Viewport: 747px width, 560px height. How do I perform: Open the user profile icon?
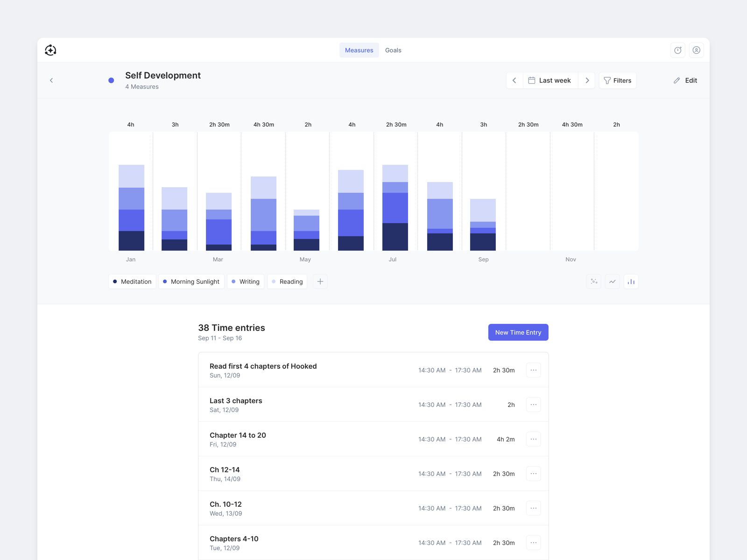click(x=696, y=50)
